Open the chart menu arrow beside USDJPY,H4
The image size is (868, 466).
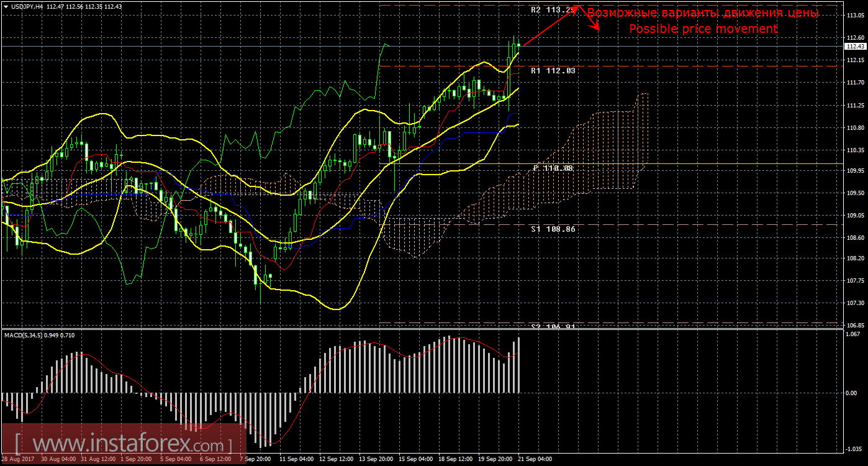click(5, 6)
